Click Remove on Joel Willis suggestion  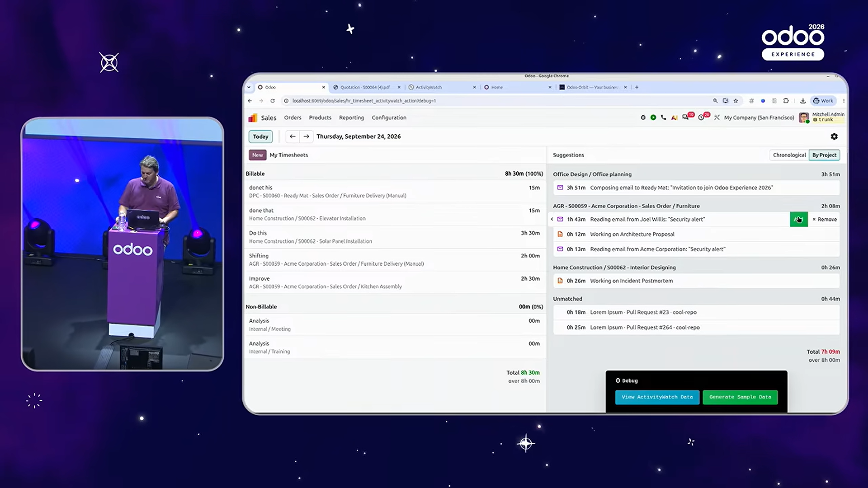[825, 219]
